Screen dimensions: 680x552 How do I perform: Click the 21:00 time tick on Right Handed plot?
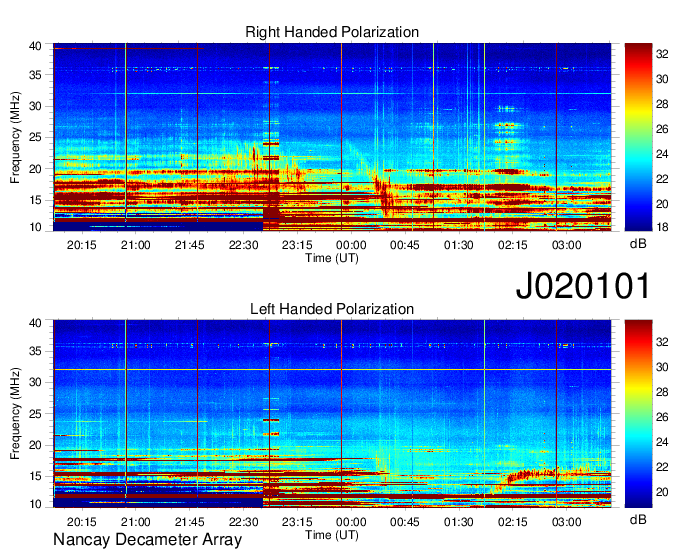point(136,245)
